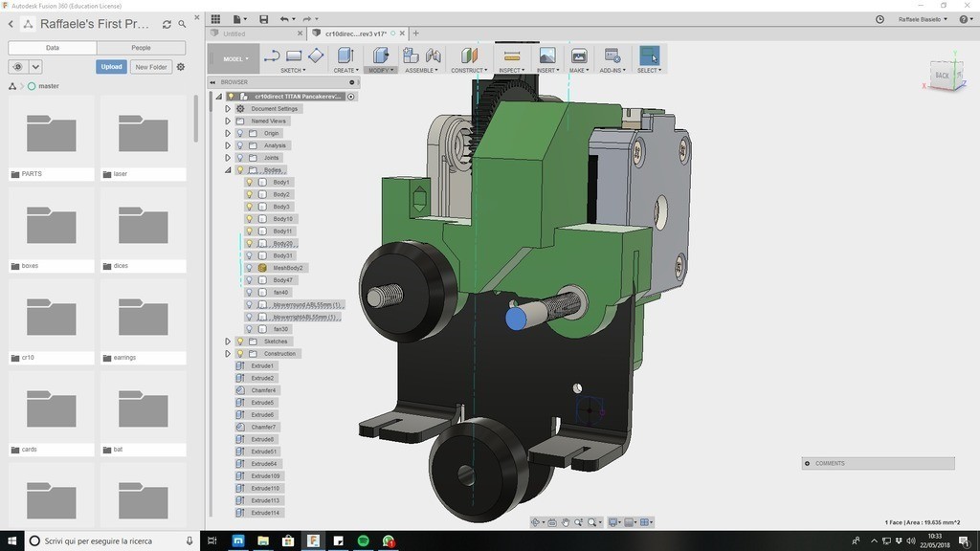Click the Undo arrow icon

pyautogui.click(x=284, y=19)
